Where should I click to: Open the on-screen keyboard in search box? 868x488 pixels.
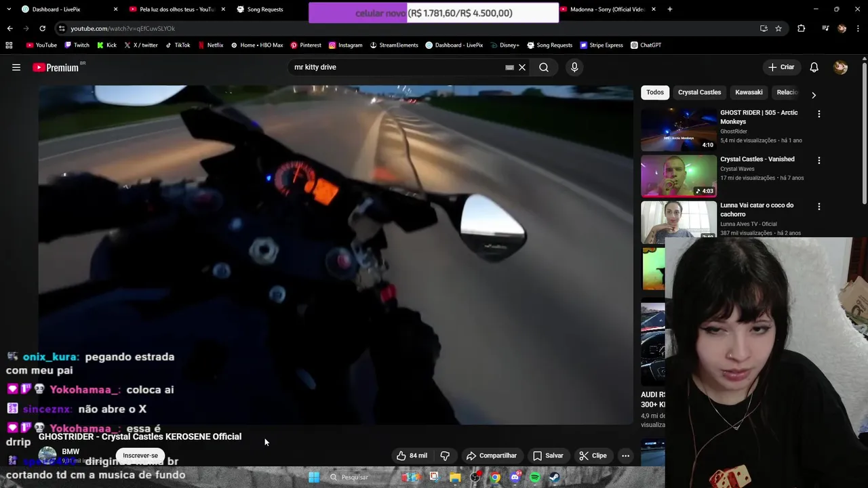[x=509, y=67]
